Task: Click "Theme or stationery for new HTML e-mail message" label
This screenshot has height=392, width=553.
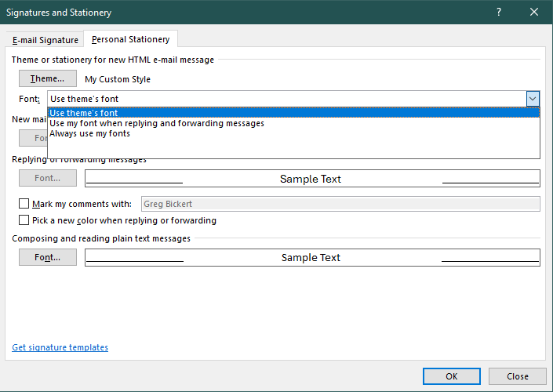Action: pyautogui.click(x=112, y=60)
